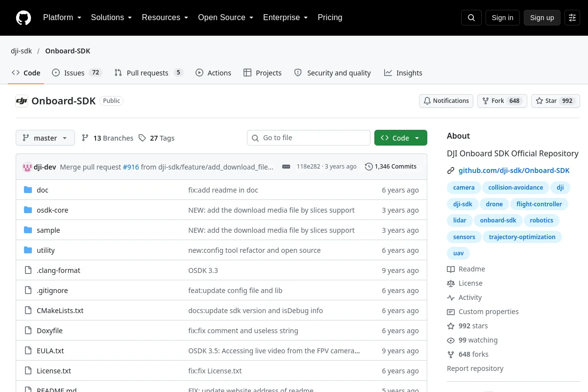View the 13 Branches link
Image resolution: width=588 pixels, height=392 pixels.
tap(108, 138)
